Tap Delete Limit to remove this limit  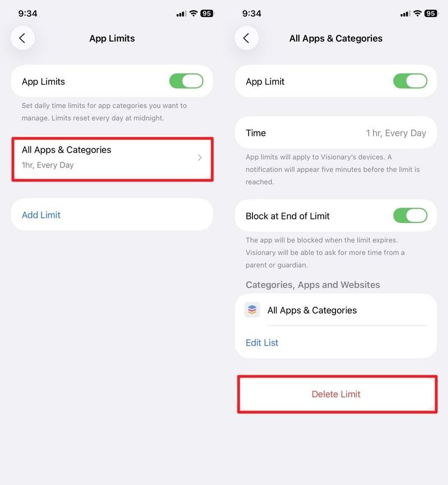[x=336, y=394]
